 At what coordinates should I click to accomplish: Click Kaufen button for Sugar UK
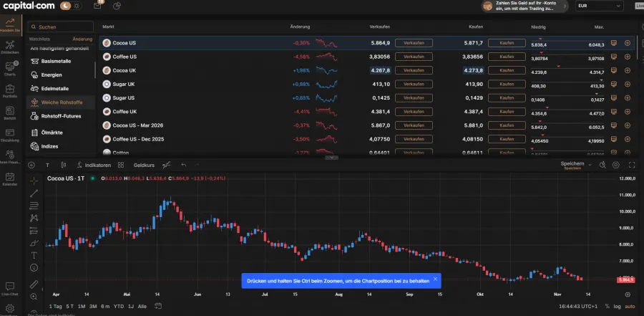coord(507,84)
